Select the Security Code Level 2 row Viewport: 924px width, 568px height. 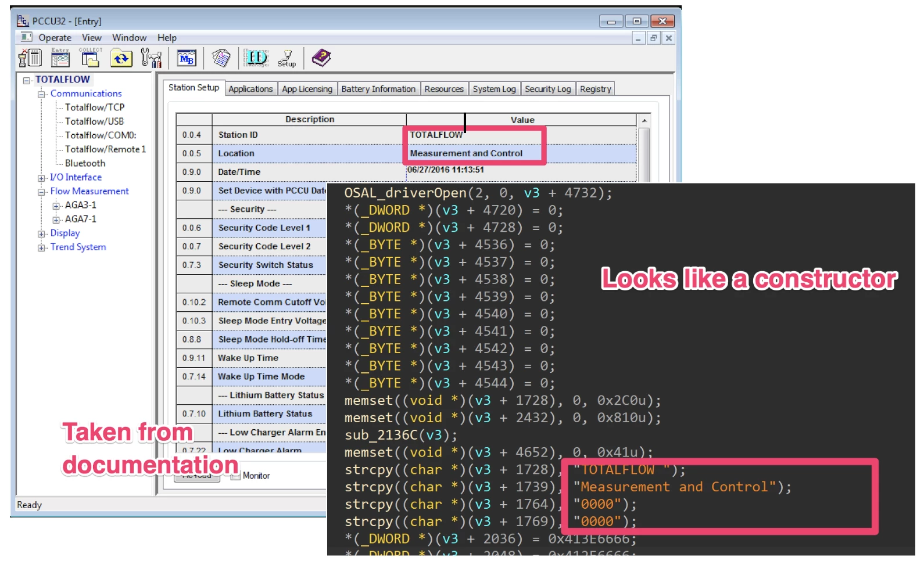[252, 247]
